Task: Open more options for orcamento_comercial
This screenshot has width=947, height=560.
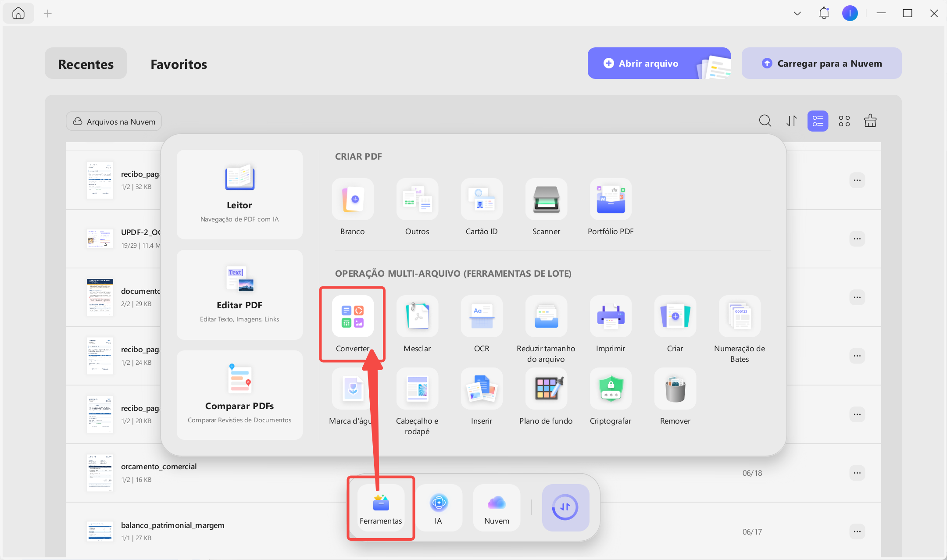Action: click(x=857, y=473)
